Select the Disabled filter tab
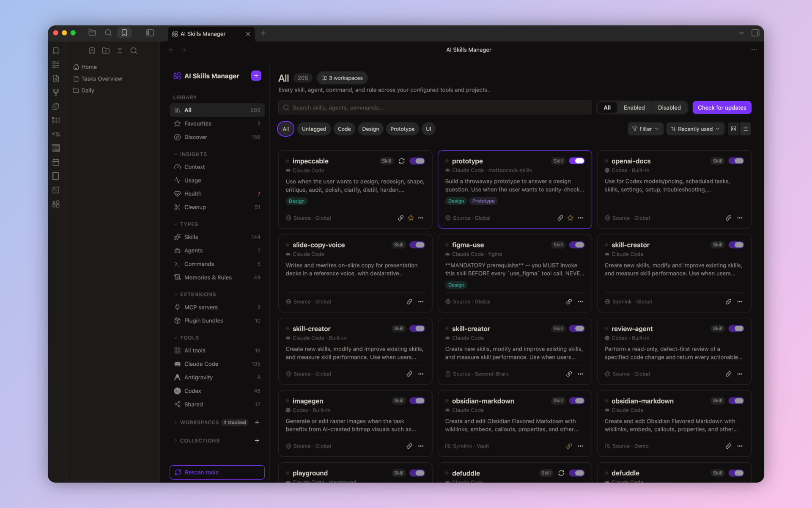 pyautogui.click(x=669, y=108)
